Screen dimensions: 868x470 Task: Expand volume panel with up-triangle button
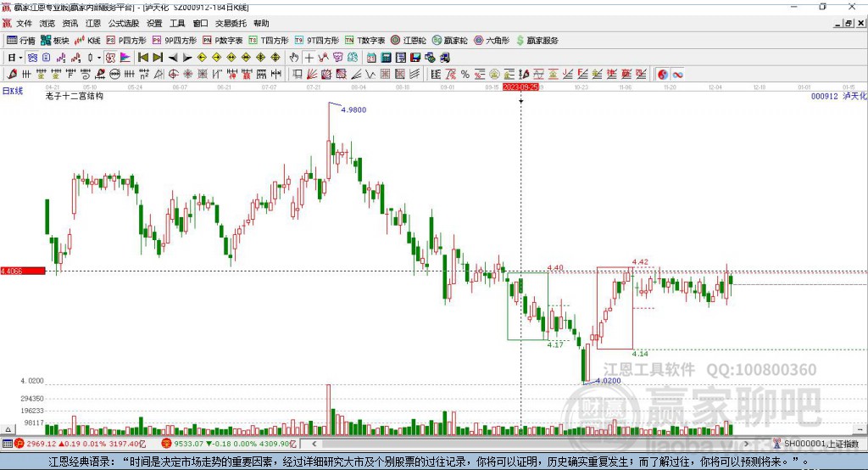click(x=8, y=429)
